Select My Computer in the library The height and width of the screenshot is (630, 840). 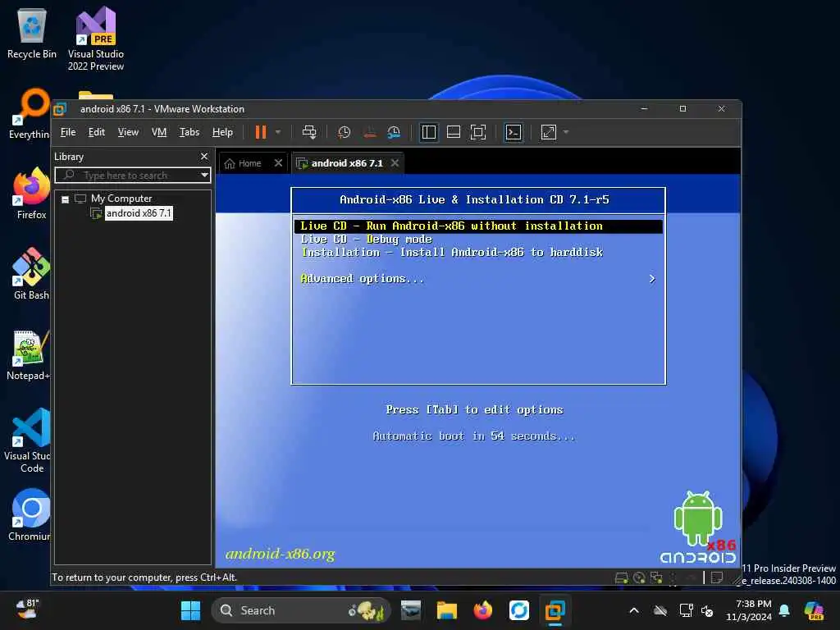121,199
